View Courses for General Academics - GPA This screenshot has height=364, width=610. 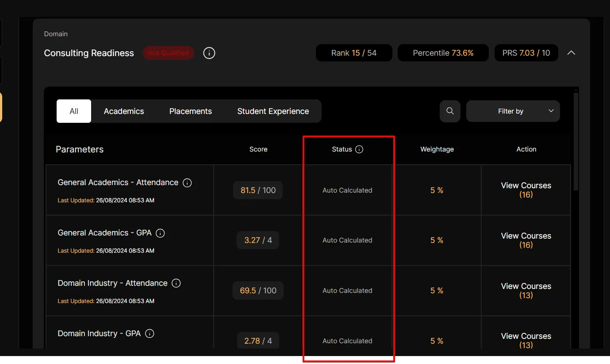click(526, 240)
